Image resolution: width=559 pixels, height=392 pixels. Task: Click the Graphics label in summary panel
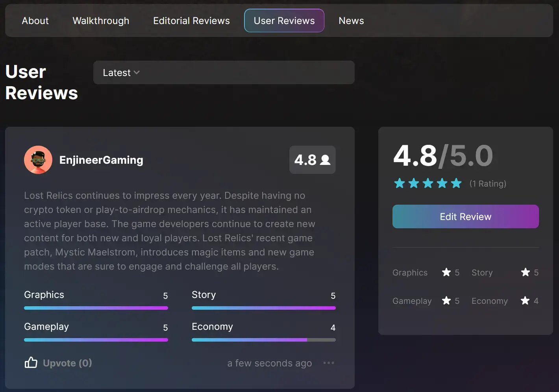pos(410,272)
